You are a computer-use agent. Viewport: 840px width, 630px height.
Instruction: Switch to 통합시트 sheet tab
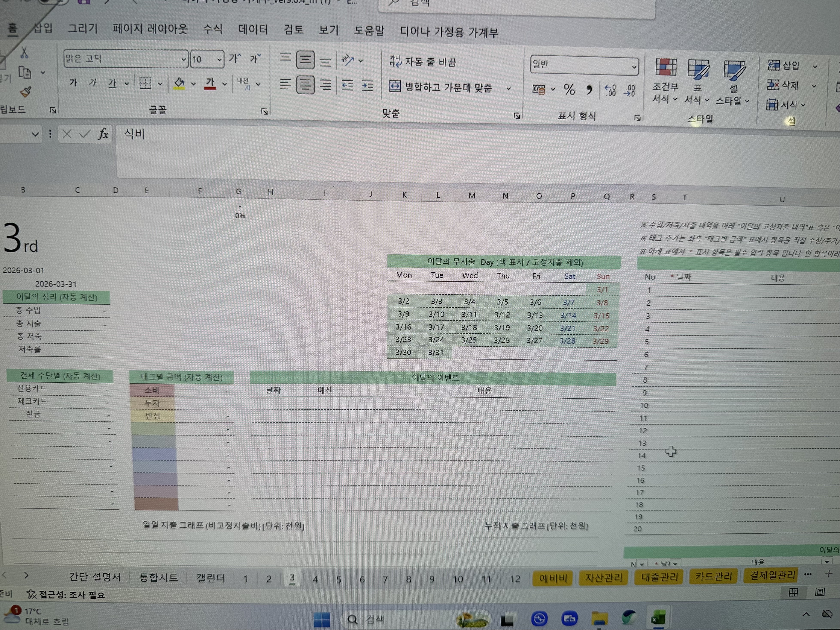click(158, 577)
